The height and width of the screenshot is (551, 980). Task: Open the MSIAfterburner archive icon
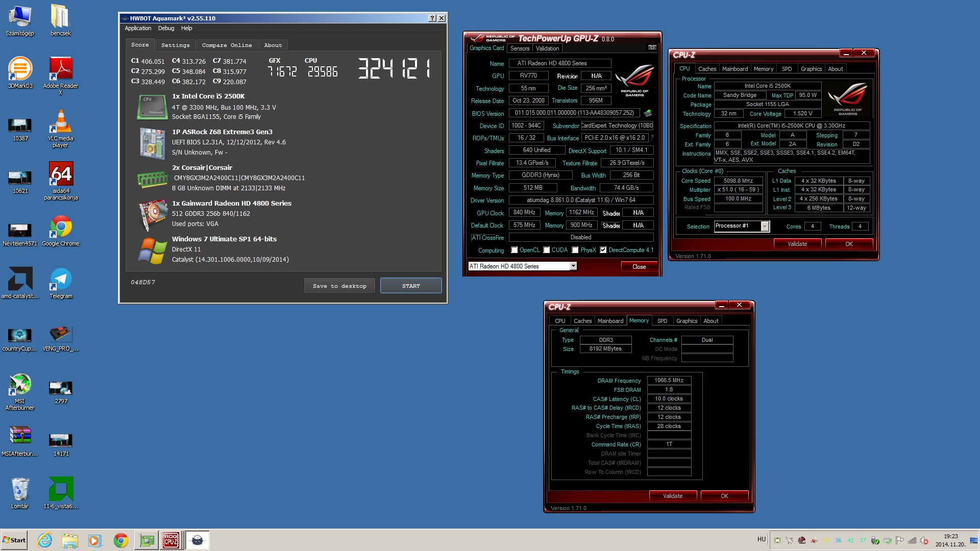pyautogui.click(x=20, y=441)
